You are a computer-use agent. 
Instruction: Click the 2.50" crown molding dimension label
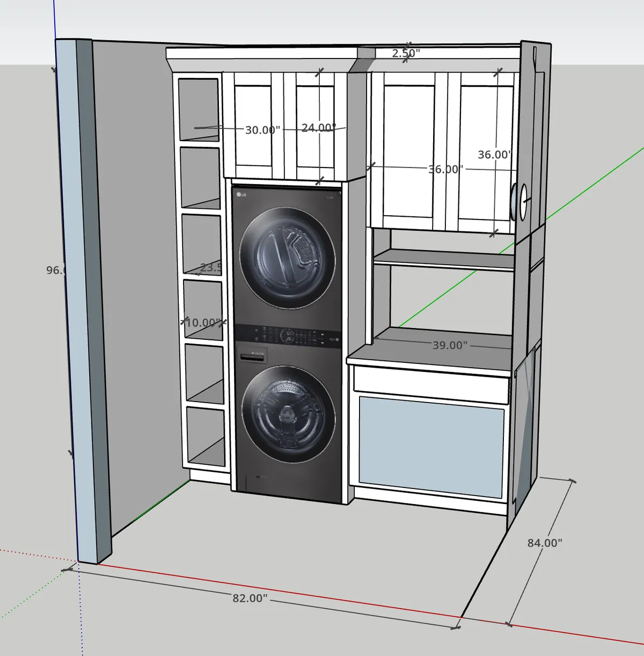tap(406, 53)
